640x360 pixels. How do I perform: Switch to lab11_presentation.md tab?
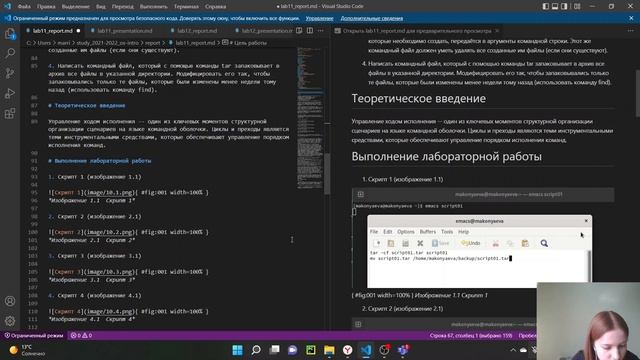click(124, 31)
